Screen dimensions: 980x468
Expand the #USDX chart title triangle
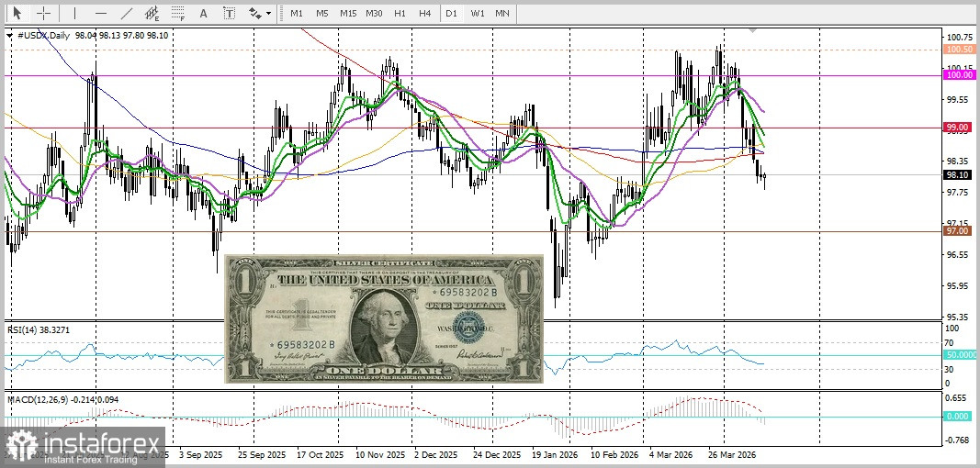(10, 35)
